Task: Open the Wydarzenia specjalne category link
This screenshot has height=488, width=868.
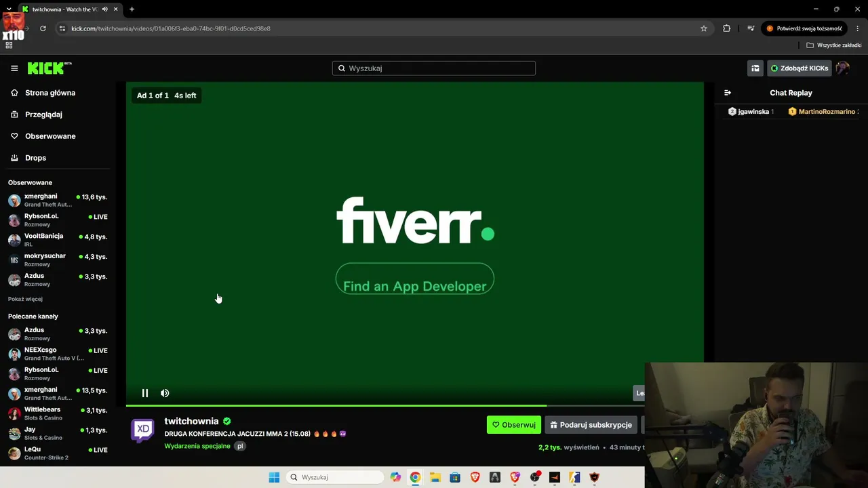Action: pyautogui.click(x=197, y=446)
